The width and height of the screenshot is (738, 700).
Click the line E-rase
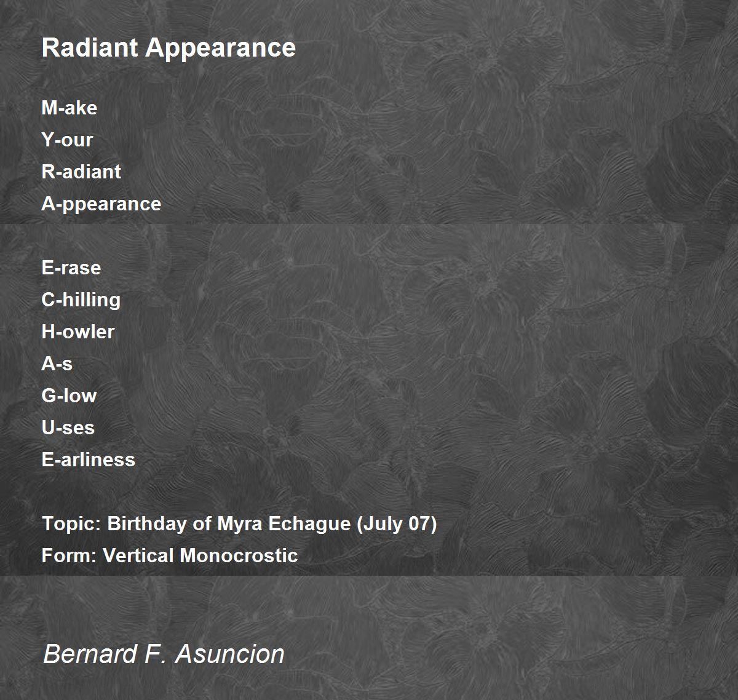pyautogui.click(x=71, y=268)
